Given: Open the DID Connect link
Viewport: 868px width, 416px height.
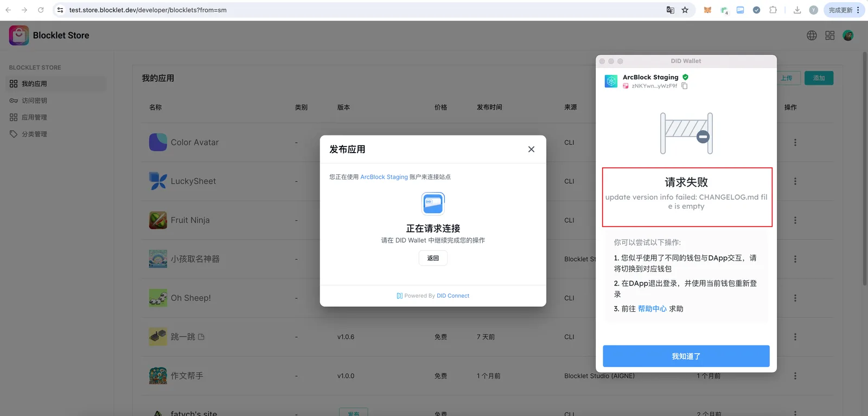Looking at the screenshot, I should [453, 296].
